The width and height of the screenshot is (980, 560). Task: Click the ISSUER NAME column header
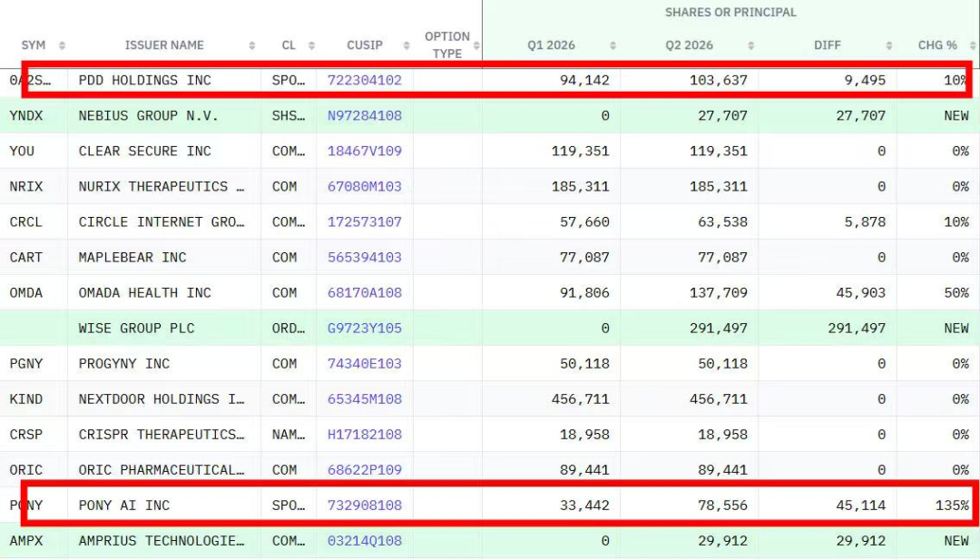pos(163,45)
